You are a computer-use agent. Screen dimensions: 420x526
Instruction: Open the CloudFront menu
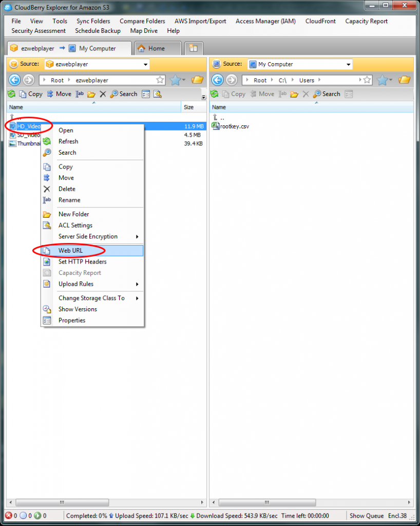pyautogui.click(x=320, y=21)
